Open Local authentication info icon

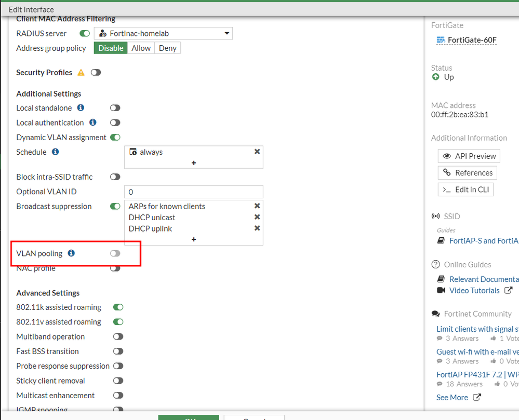point(93,123)
